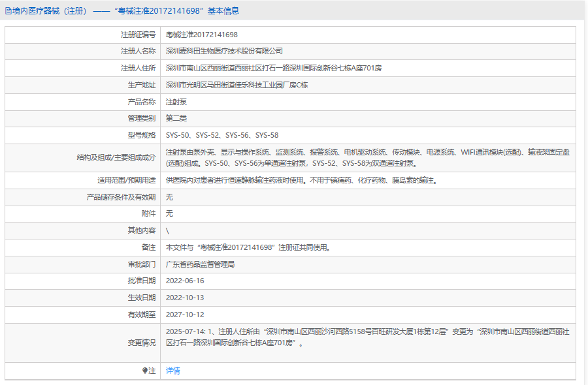Viewport: 588px width, 385px height.
Task: Select intended use text 供医院内对患者进行恒速静脉输注
Action: click(x=302, y=181)
